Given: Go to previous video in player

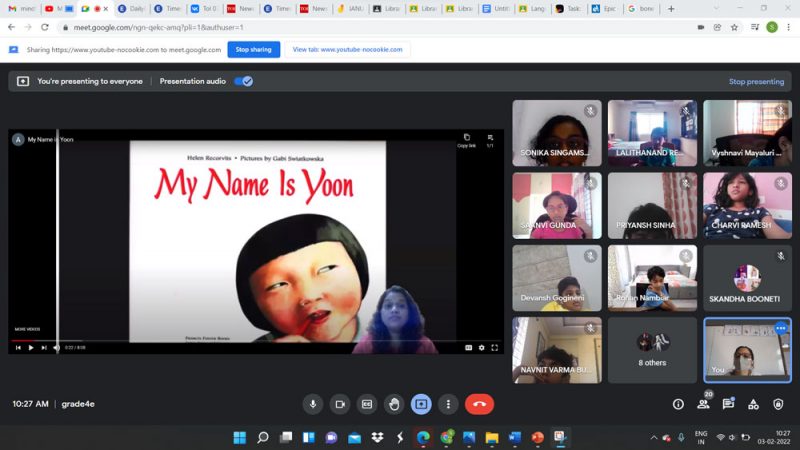Looking at the screenshot, I should (x=18, y=347).
